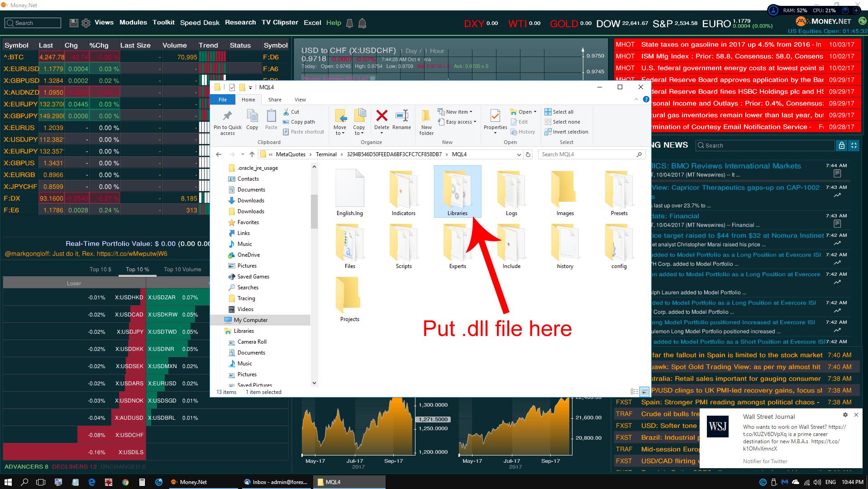Open Task View on the taskbar

tap(41, 482)
